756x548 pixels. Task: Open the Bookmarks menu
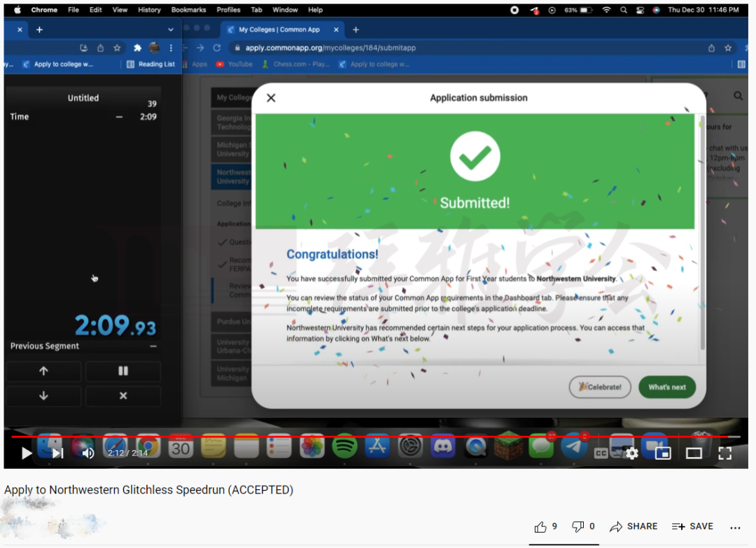tap(188, 10)
